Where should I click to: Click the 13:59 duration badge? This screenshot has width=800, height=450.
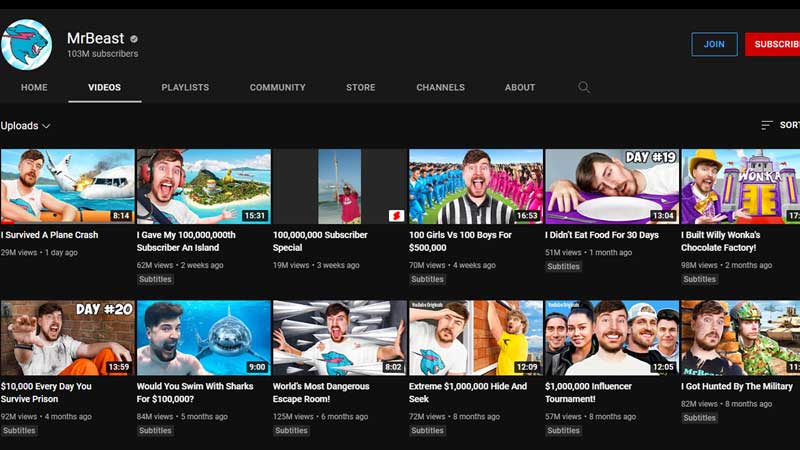click(x=119, y=367)
